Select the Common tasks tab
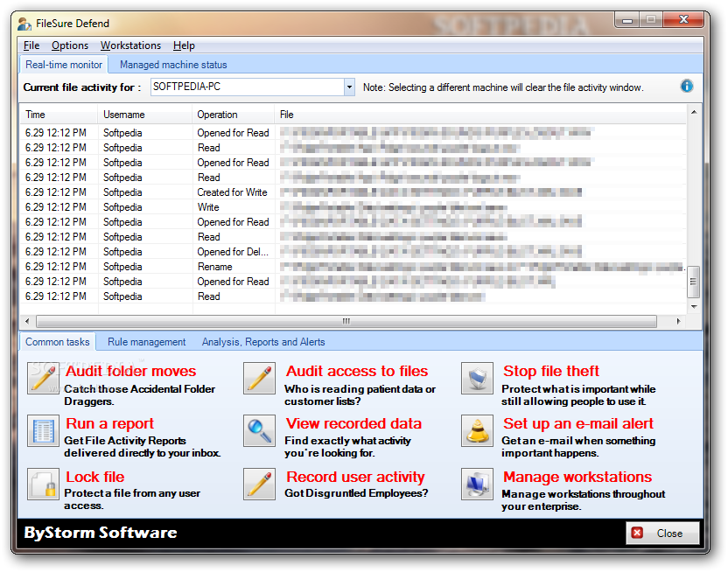 click(57, 342)
